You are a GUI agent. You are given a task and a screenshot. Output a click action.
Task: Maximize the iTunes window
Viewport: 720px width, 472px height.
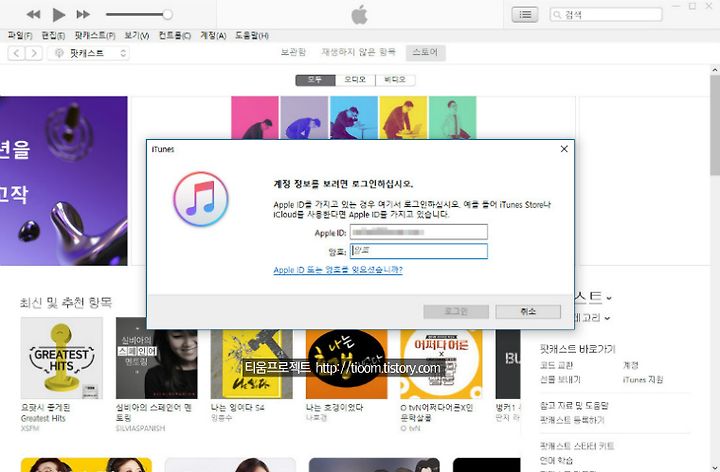(x=692, y=6)
